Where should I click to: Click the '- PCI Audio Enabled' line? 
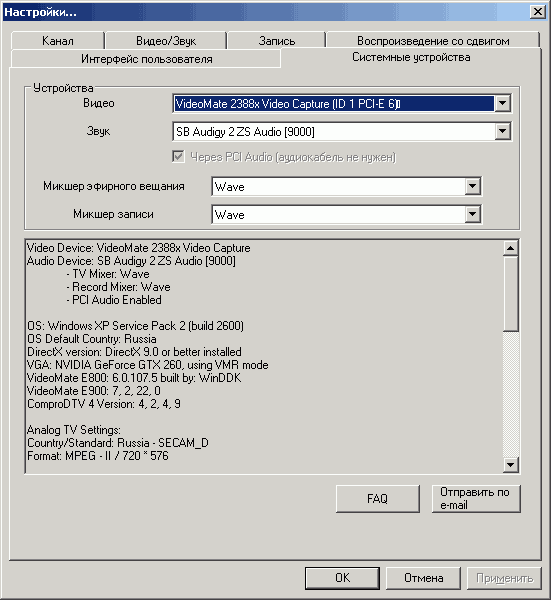coord(114,300)
